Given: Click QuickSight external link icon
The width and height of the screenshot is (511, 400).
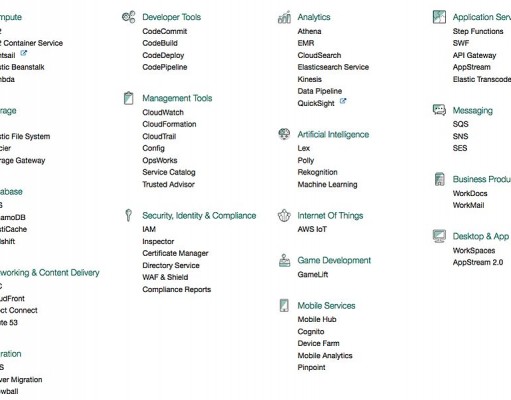Looking at the screenshot, I should pos(343,101).
